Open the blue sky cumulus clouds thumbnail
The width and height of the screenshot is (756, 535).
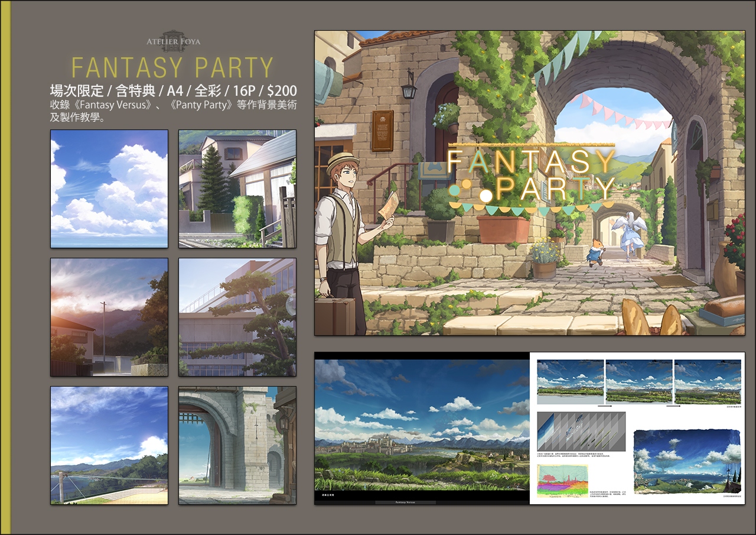coord(109,189)
